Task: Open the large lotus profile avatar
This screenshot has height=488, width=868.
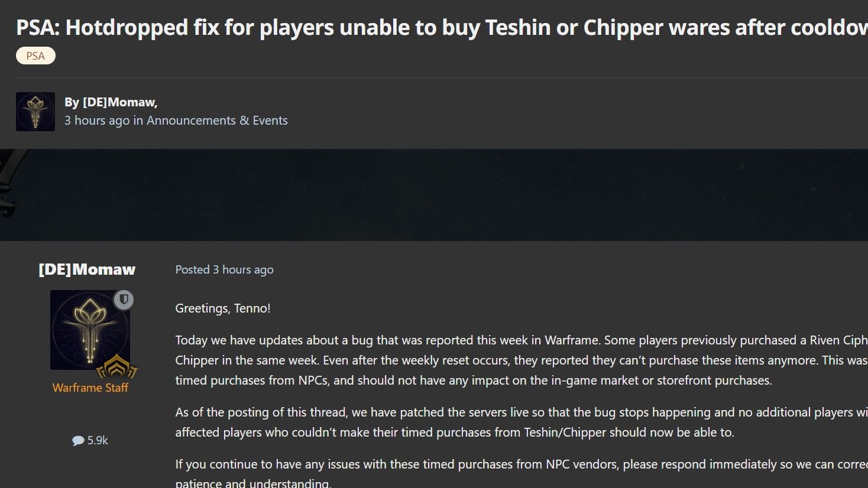Action: pos(90,330)
